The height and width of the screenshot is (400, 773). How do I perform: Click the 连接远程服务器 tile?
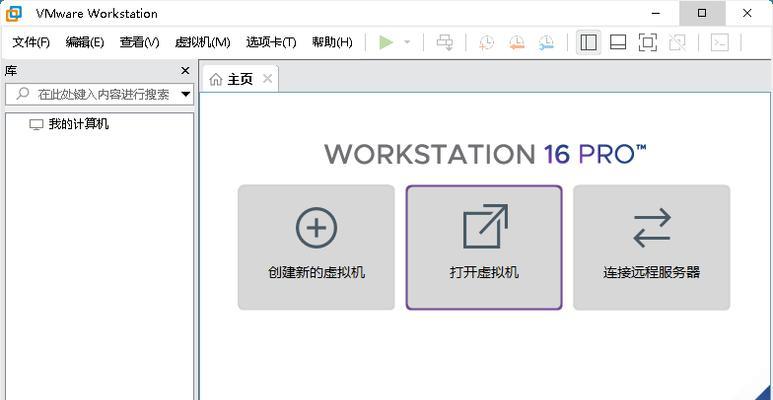point(652,247)
